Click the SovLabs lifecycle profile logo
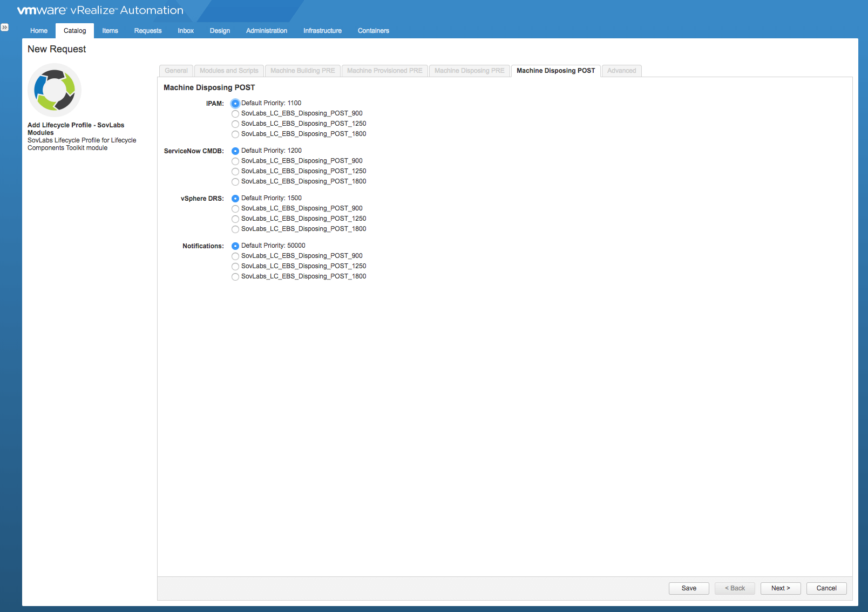Viewport: 868px width, 612px height. (55, 90)
